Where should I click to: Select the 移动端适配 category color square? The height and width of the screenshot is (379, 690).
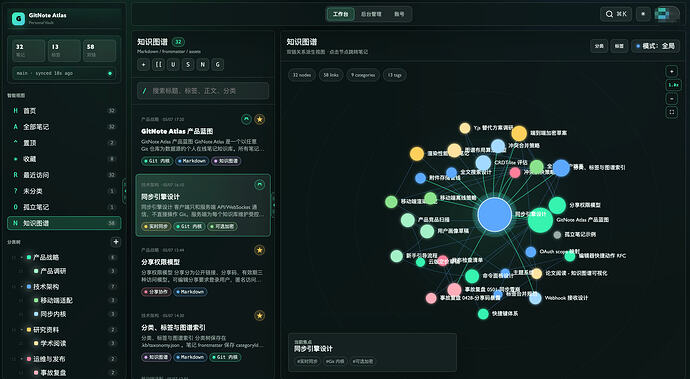click(36, 301)
